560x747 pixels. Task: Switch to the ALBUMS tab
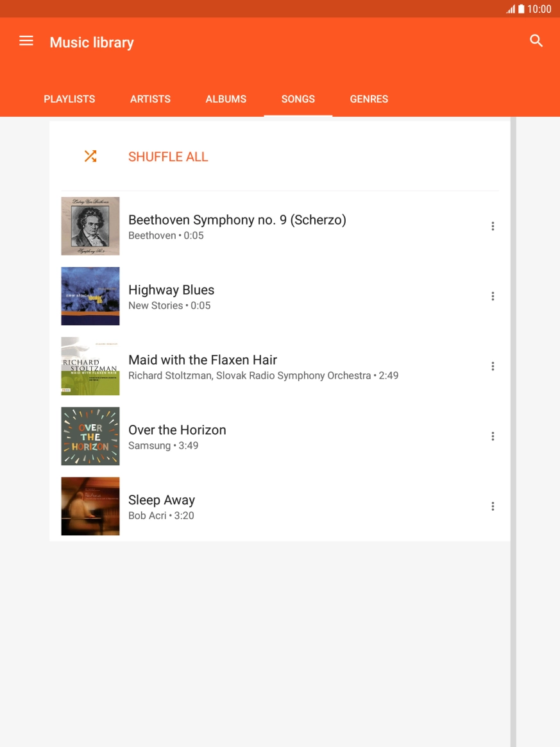click(x=226, y=99)
